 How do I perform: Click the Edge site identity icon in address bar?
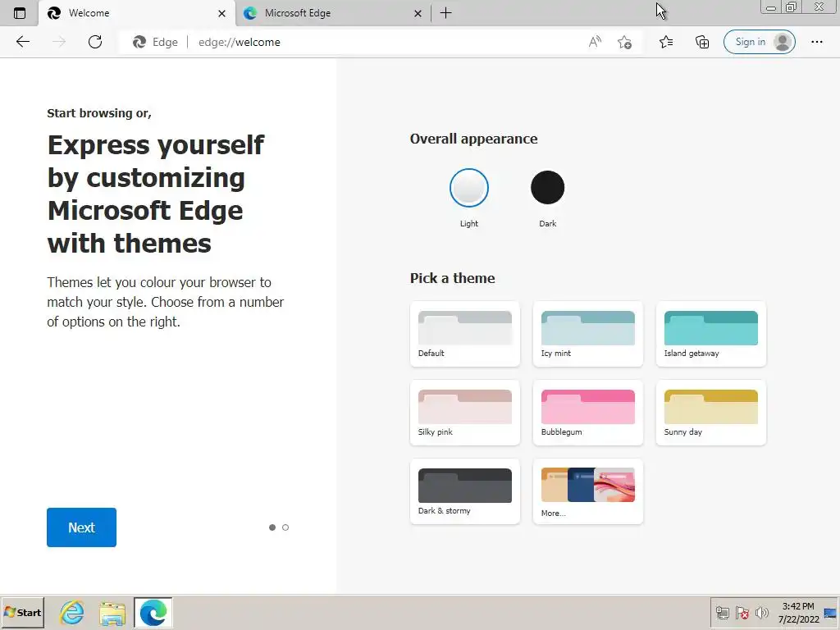[155, 42]
